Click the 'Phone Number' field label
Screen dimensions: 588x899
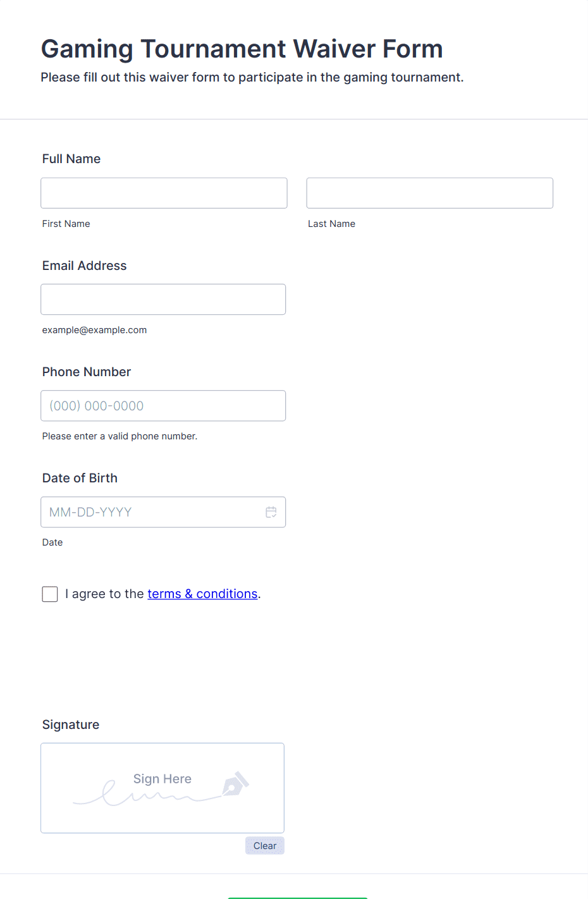[87, 372]
